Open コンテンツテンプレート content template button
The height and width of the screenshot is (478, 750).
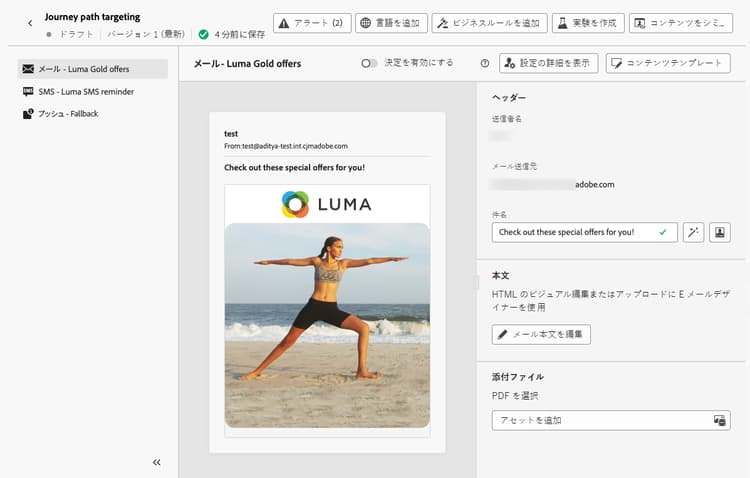668,63
